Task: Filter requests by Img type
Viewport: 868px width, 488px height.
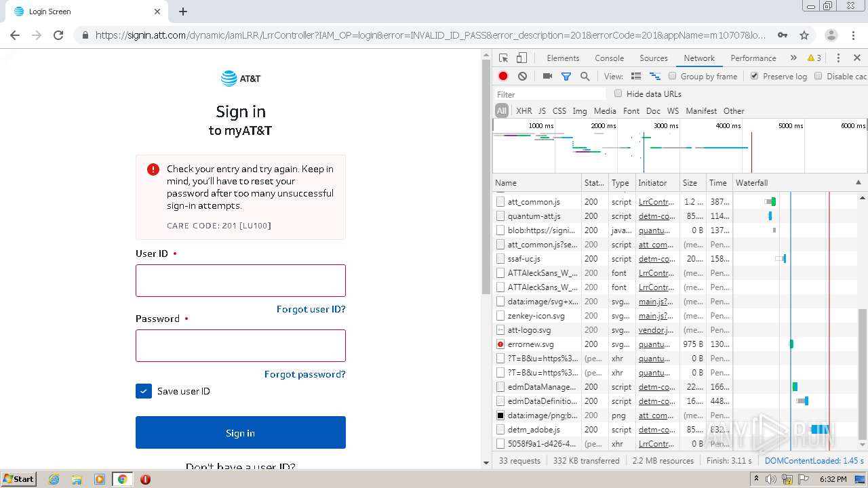Action: [x=580, y=111]
